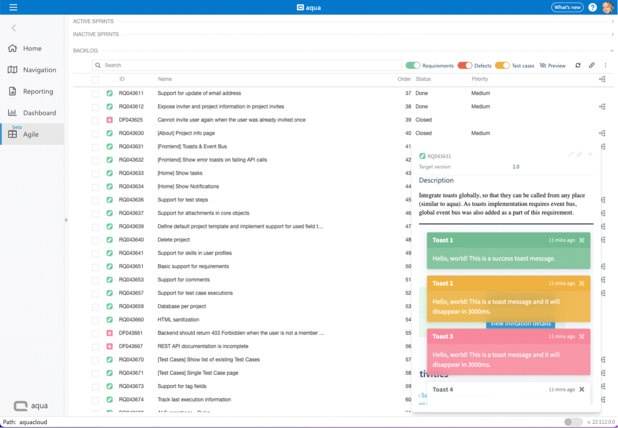Click the copy link icon in backlog toolbar
Image resolution: width=618 pixels, height=428 pixels.
[x=592, y=65]
